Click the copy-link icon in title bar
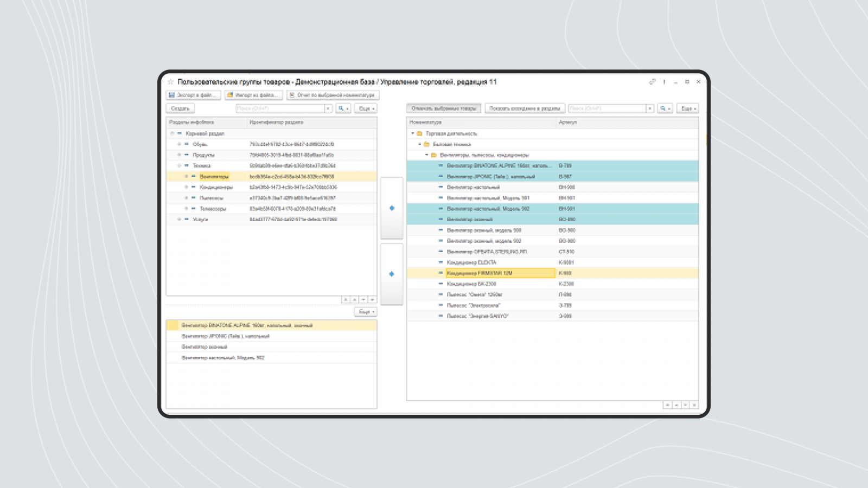 click(x=652, y=82)
